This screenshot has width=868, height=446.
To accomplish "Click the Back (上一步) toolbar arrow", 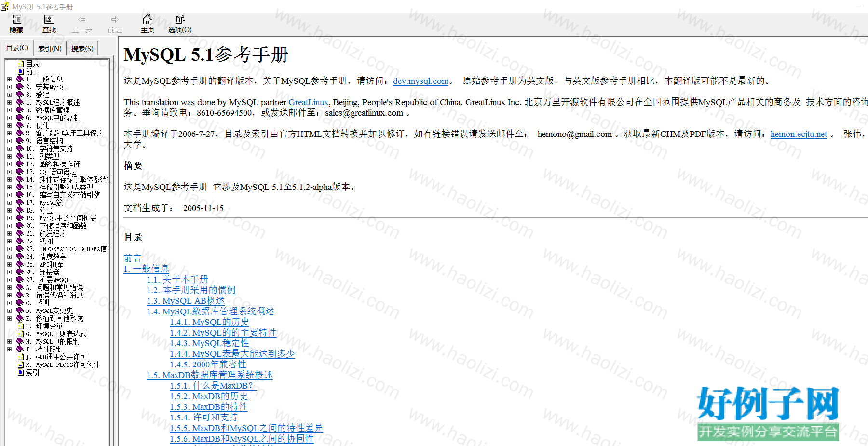I will (x=82, y=20).
